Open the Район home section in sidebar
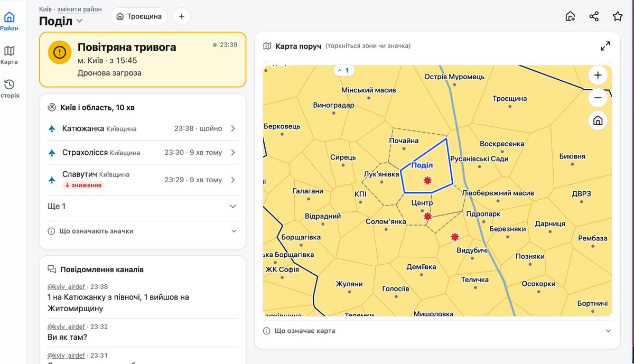The width and height of the screenshot is (634, 364). (9, 21)
